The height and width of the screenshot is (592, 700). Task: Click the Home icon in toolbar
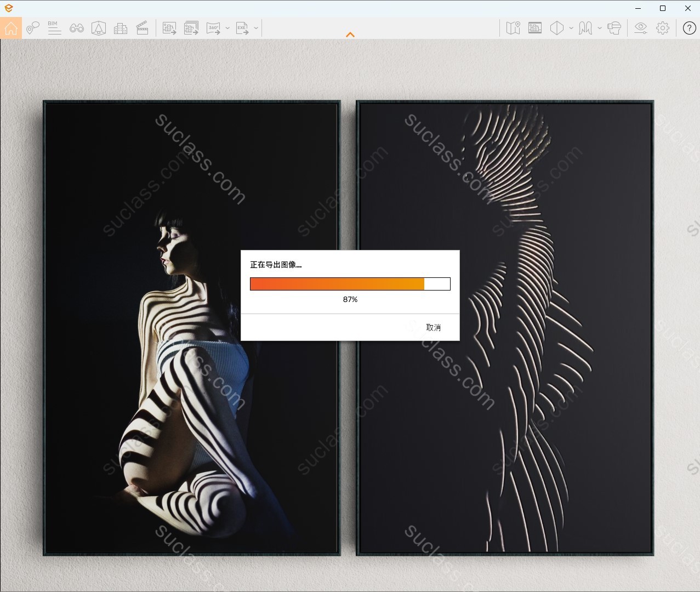[11, 28]
